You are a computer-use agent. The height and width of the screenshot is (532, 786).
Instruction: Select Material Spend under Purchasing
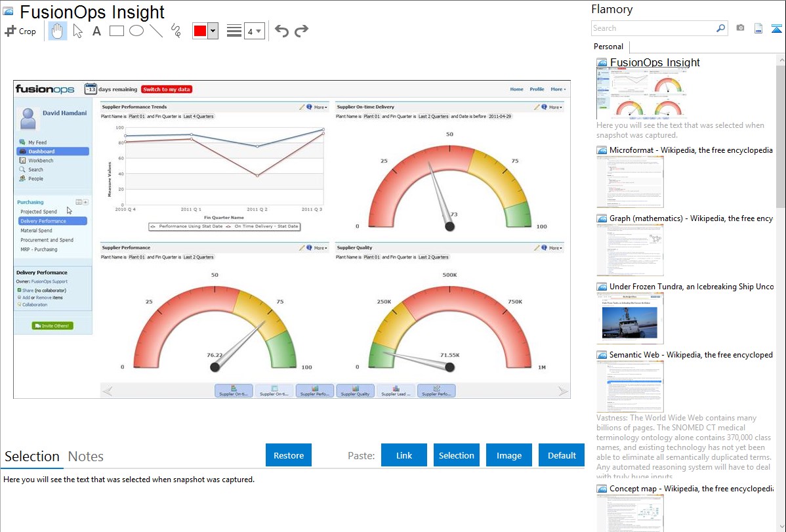(36, 231)
